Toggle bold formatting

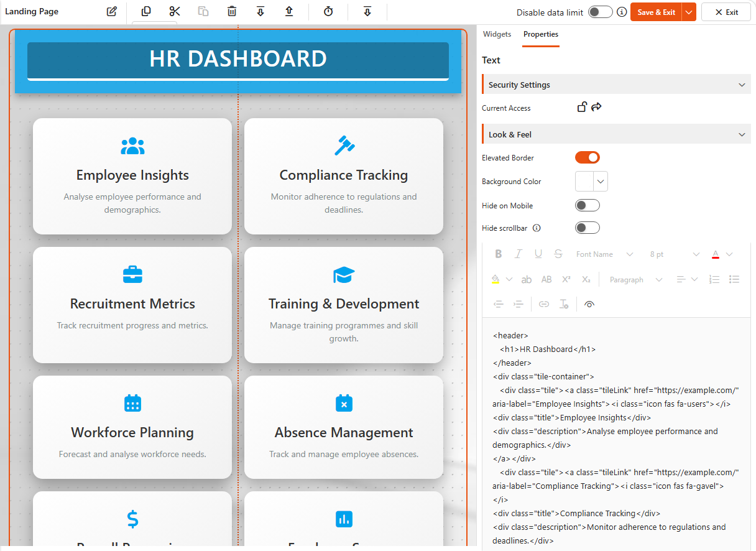coord(499,254)
